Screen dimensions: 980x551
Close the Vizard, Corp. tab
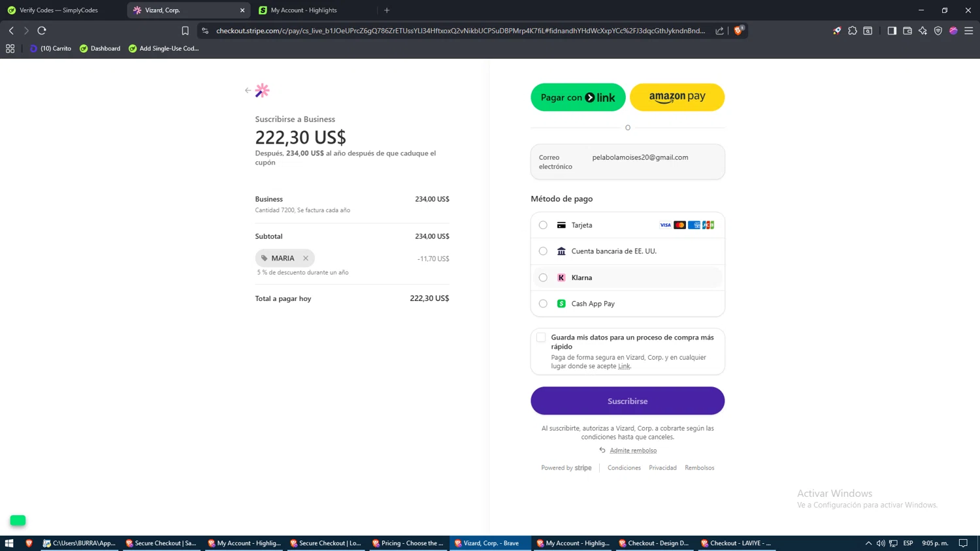242,10
